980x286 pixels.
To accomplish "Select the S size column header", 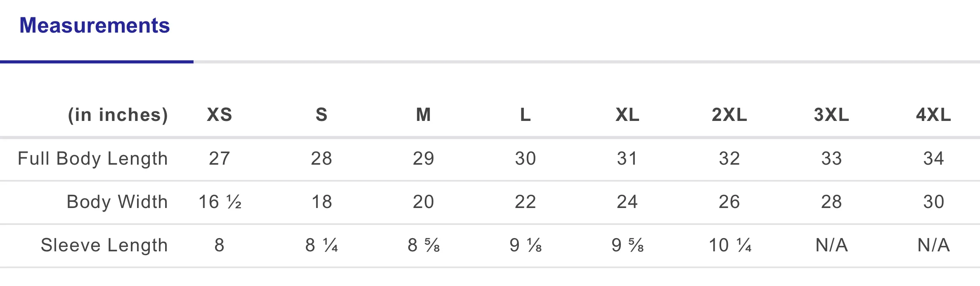I will click(x=321, y=115).
